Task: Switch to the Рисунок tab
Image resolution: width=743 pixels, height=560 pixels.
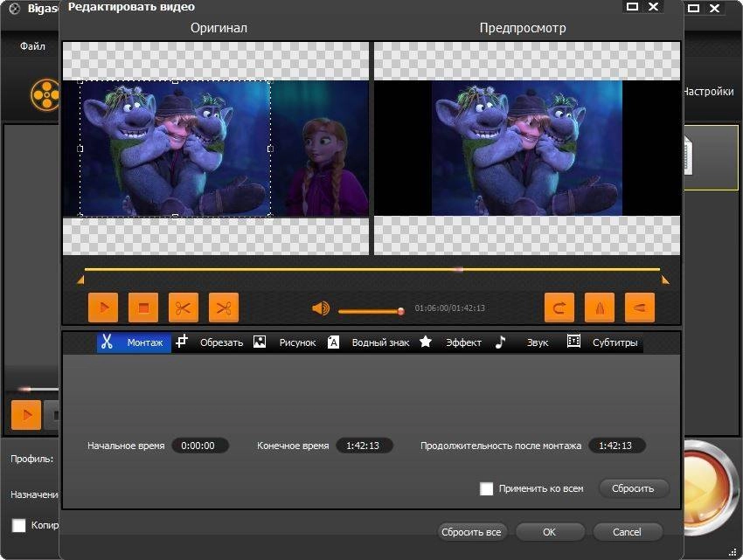Action: point(285,342)
